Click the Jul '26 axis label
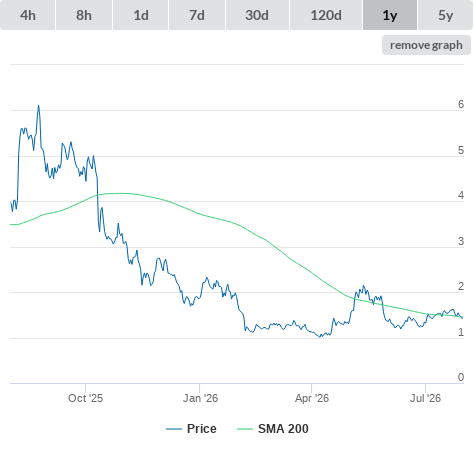Screen dimensions: 474x455 425,398
